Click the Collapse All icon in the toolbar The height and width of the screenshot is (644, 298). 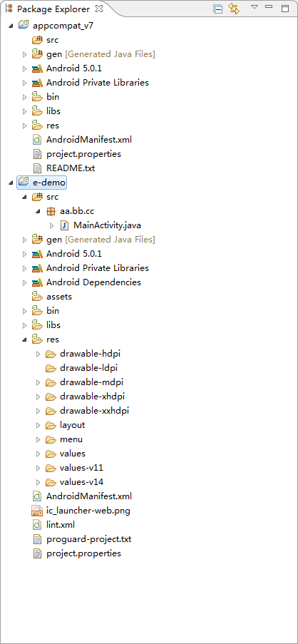click(x=218, y=9)
